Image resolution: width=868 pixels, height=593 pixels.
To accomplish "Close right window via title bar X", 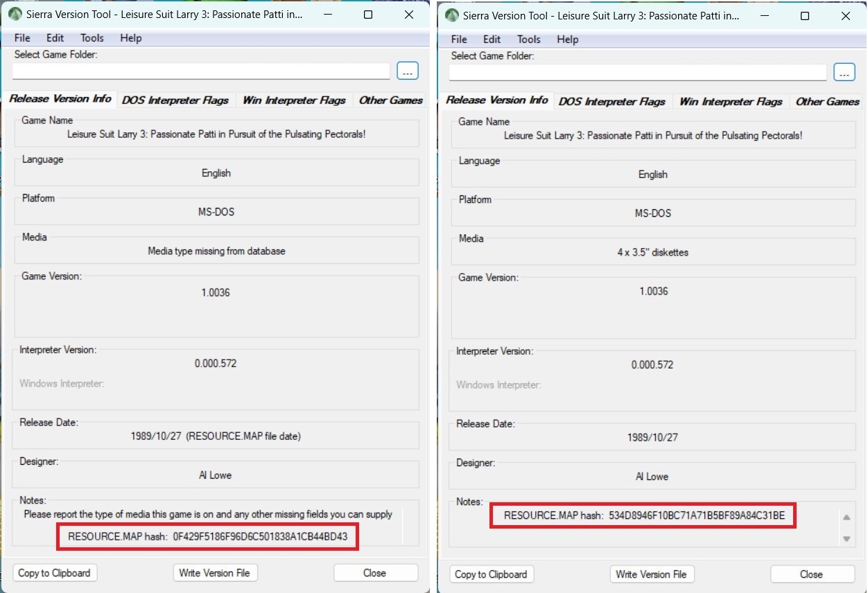I will click(x=846, y=15).
